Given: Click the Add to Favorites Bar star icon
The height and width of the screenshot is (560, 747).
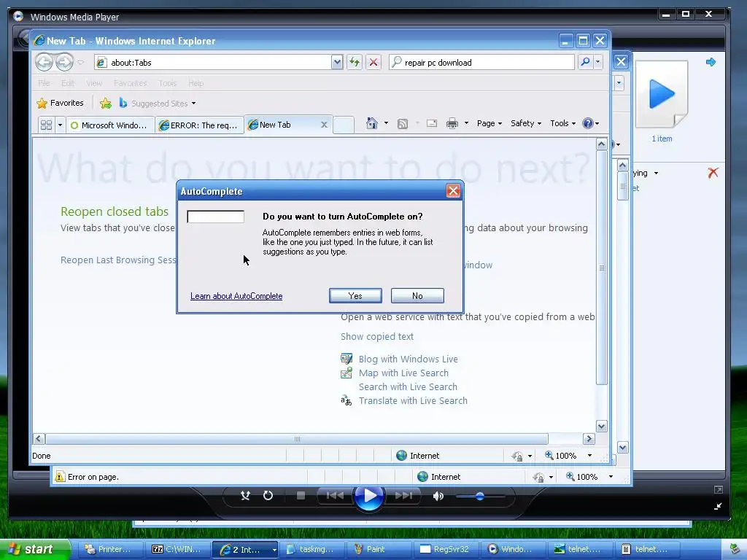Looking at the screenshot, I should coord(106,103).
